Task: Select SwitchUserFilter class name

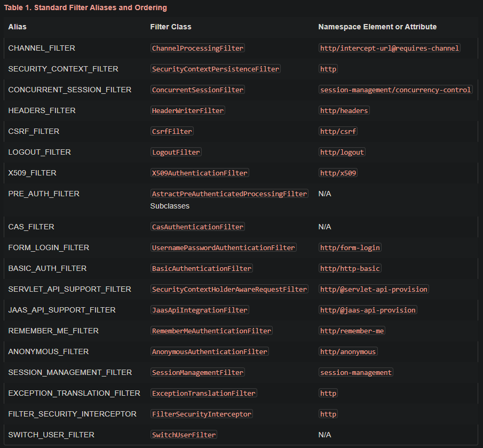Action: point(184,435)
